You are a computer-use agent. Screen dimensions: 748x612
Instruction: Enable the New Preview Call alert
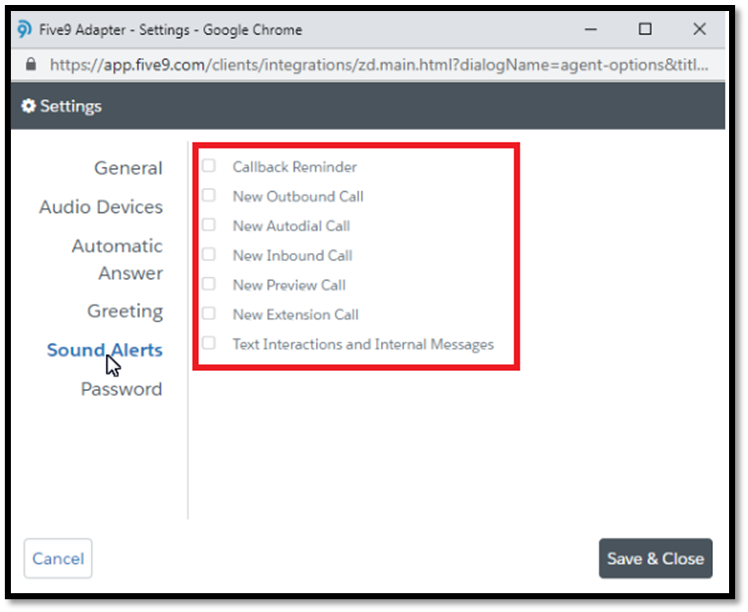(208, 284)
